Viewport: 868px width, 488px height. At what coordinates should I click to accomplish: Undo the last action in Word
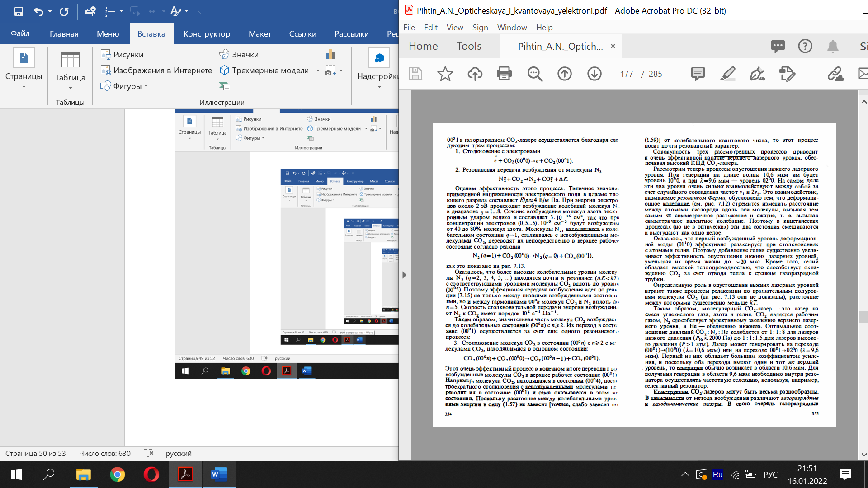pyautogui.click(x=38, y=11)
